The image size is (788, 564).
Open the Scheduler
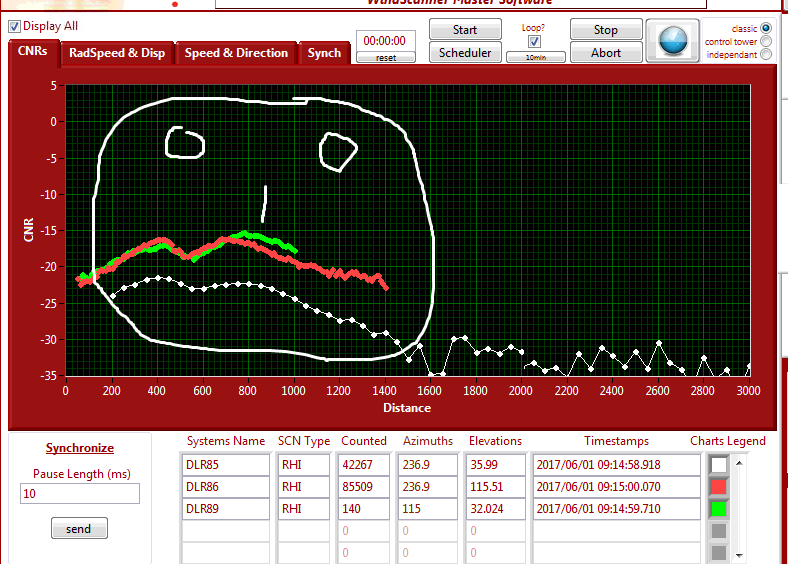[465, 53]
